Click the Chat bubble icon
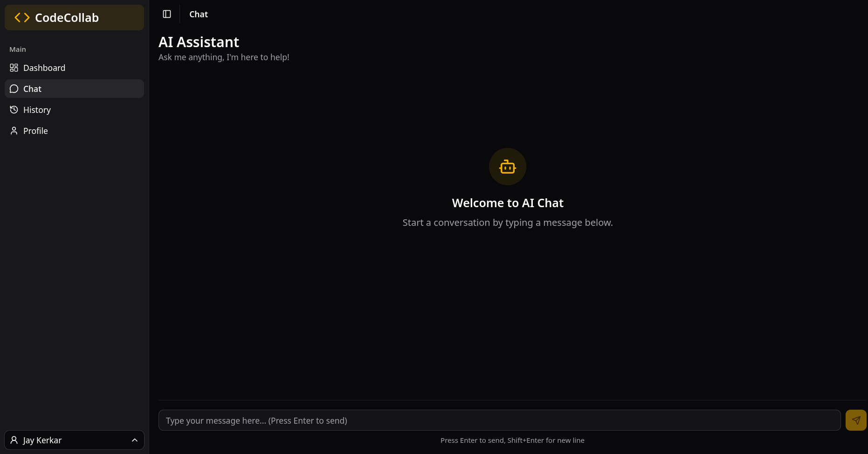This screenshot has width=868, height=454. [14, 88]
